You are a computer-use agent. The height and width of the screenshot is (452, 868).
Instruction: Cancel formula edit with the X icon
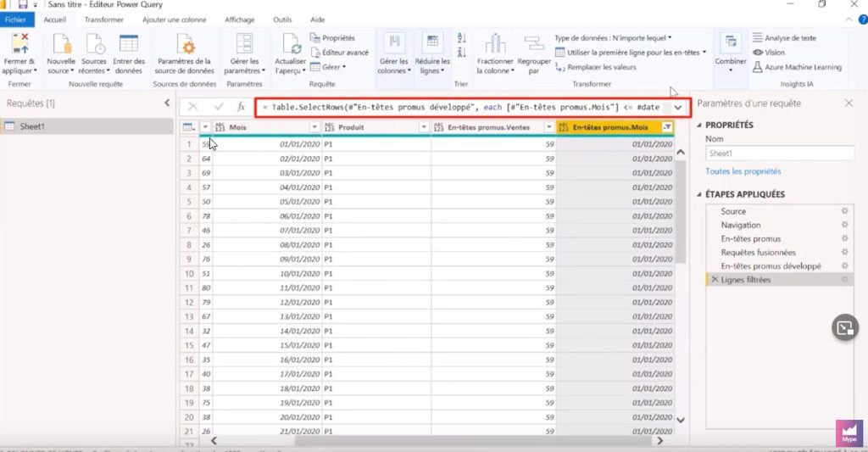(192, 106)
